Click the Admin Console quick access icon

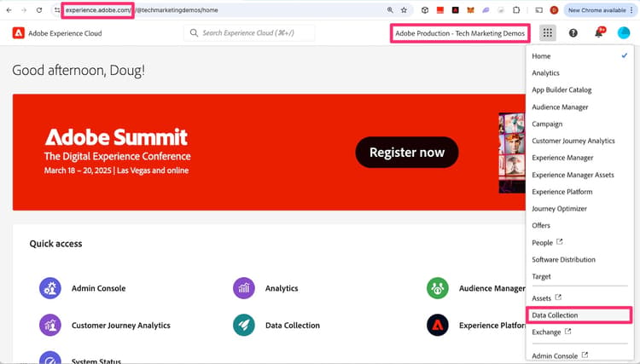(x=50, y=288)
